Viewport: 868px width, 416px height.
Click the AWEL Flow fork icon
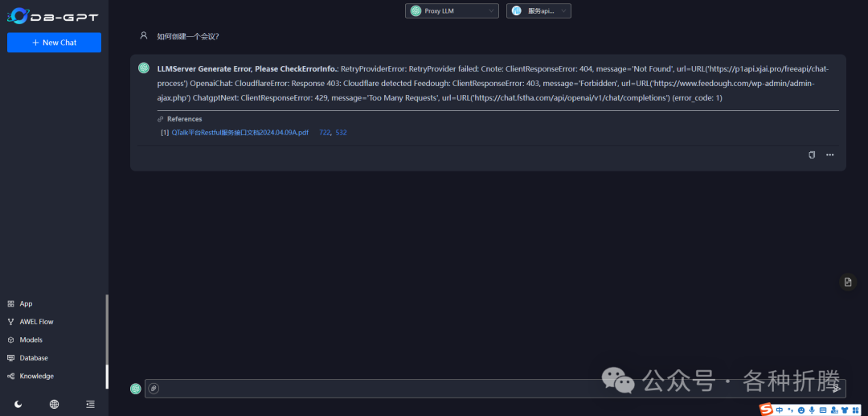coord(10,322)
